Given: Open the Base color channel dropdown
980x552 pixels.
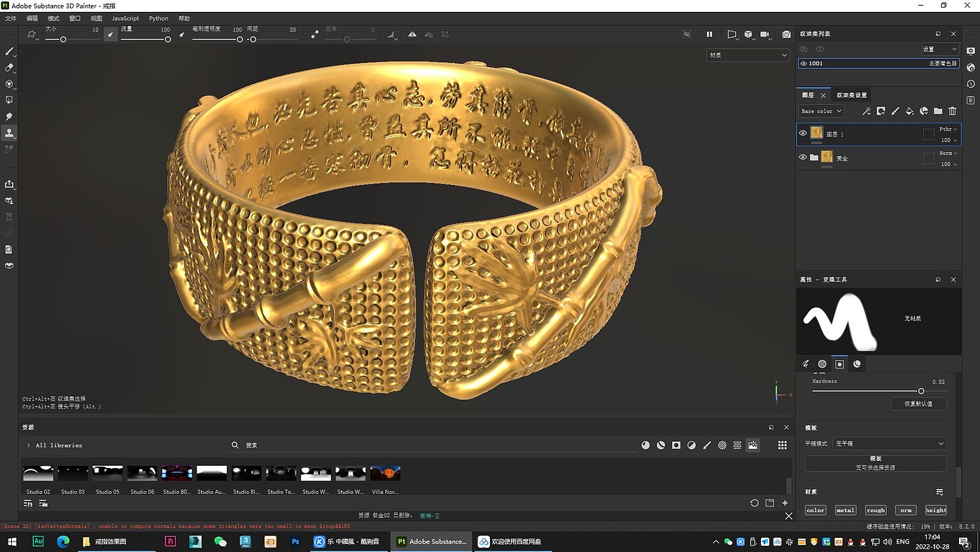Looking at the screenshot, I should 821,111.
